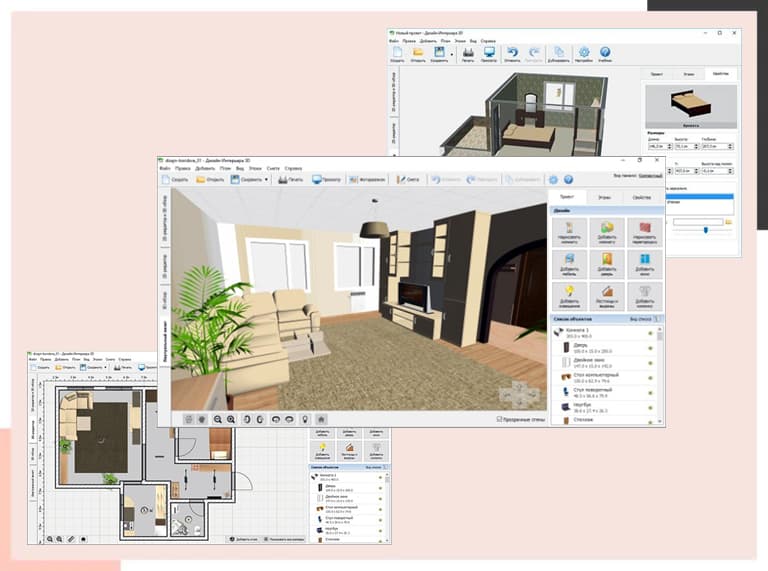Click slider handle in top-right properties panel

pyautogui.click(x=706, y=230)
